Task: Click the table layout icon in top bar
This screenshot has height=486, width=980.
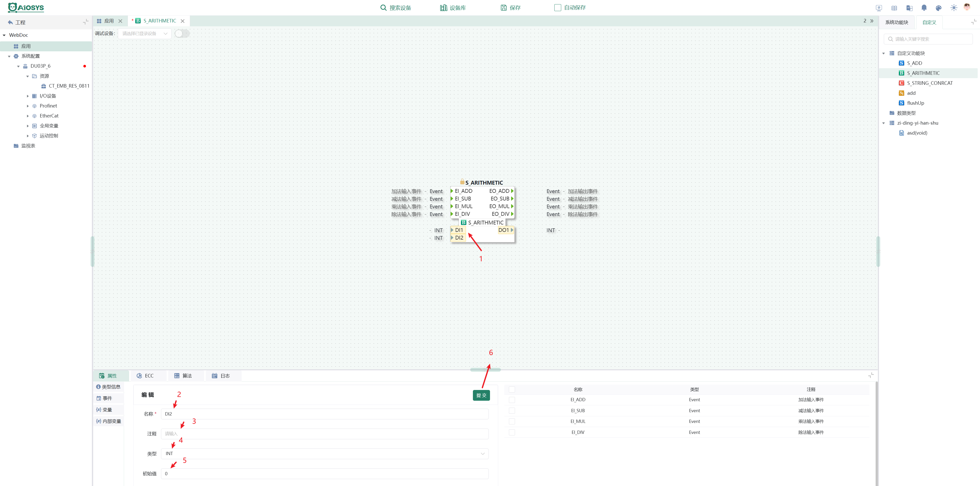Action: 895,8
